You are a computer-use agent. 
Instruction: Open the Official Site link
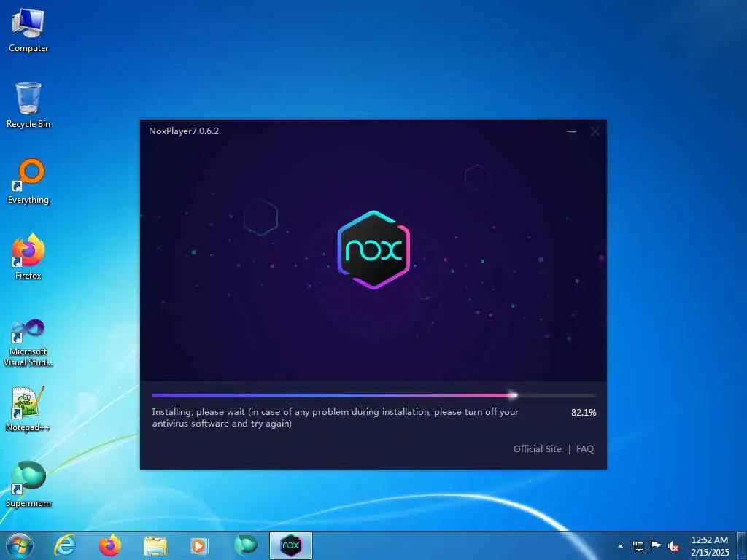coord(538,448)
